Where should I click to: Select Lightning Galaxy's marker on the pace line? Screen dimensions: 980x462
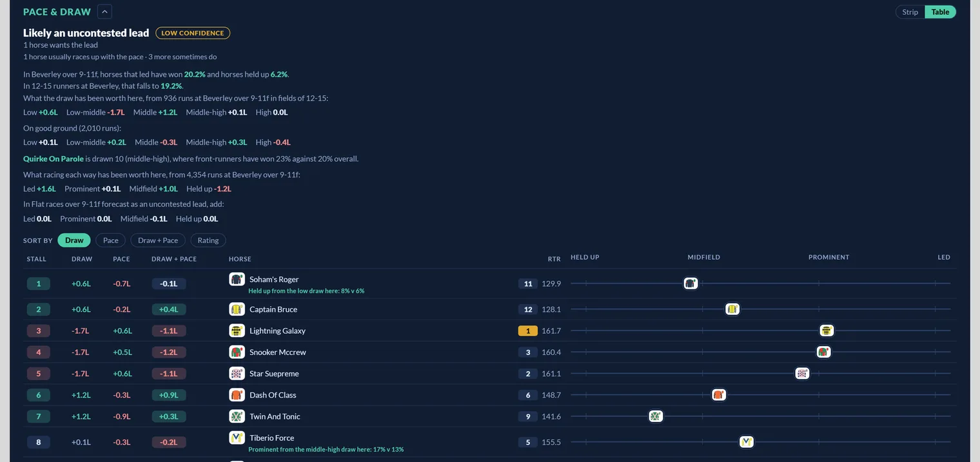pyautogui.click(x=827, y=331)
